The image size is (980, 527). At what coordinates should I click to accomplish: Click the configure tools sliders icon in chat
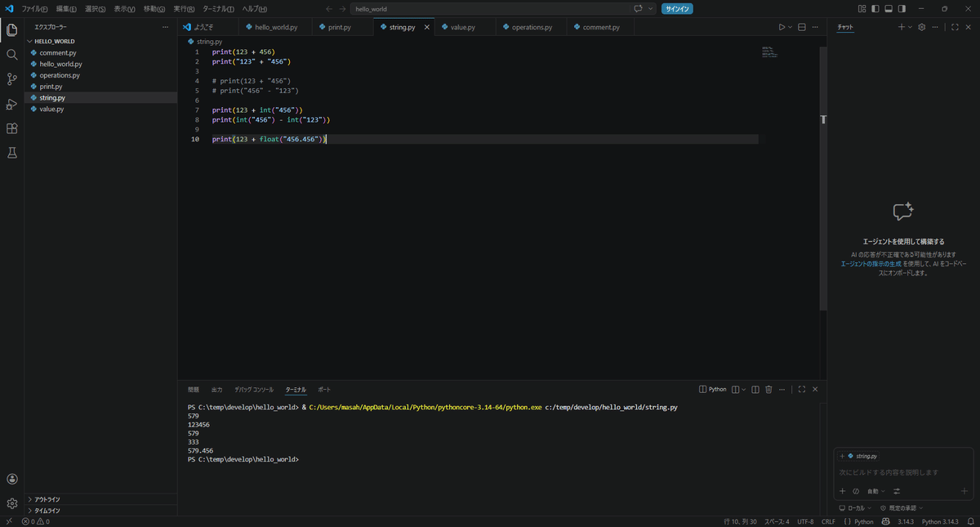(x=897, y=491)
